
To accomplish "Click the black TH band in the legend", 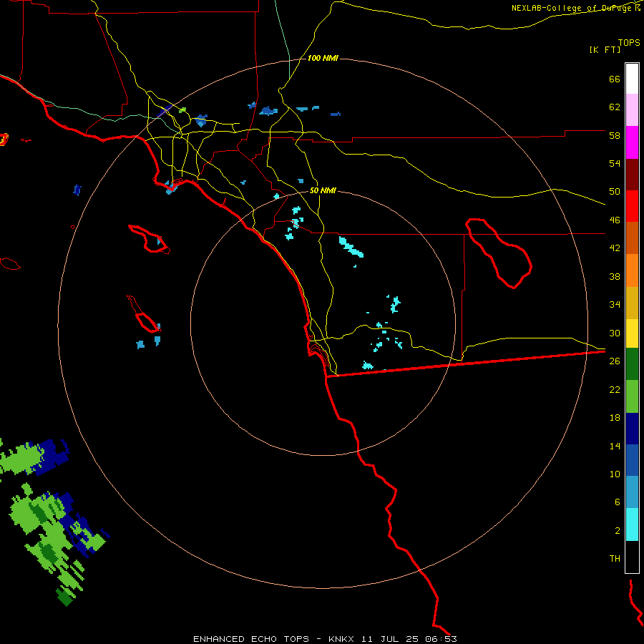I will pyautogui.click(x=632, y=557).
